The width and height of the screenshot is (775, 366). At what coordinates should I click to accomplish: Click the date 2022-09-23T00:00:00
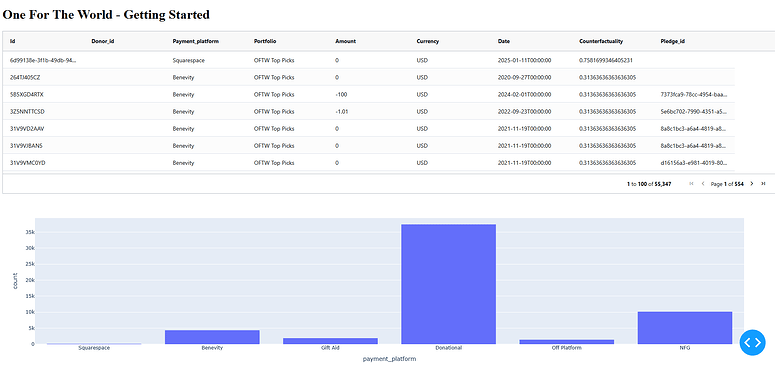click(x=524, y=112)
